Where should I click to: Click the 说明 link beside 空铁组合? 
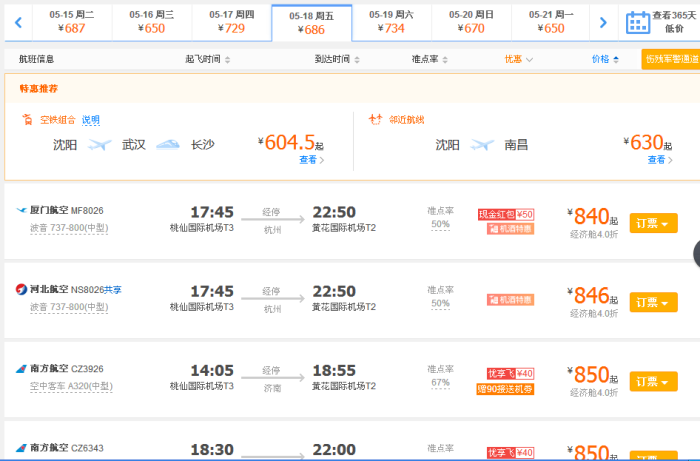(x=91, y=120)
